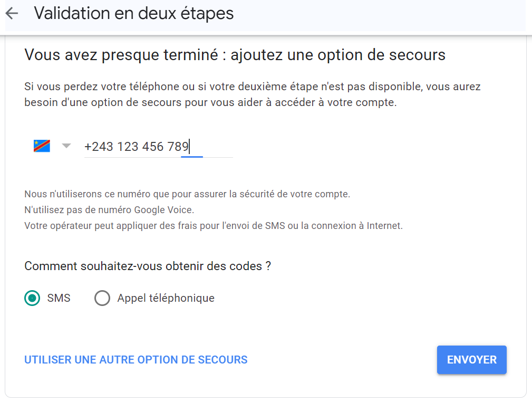532x402 pixels.
Task: Expand the country code dropdown arrow
Action: click(x=66, y=146)
